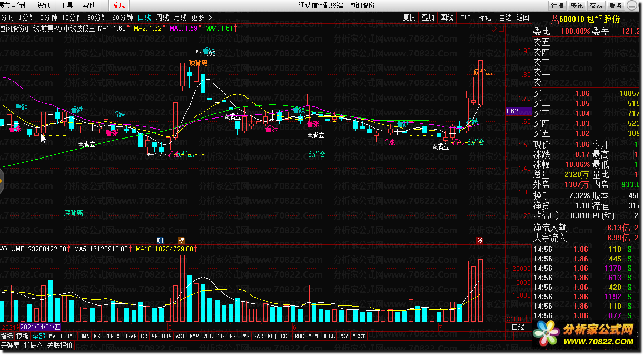
Task: Click the 复权 toolbar button
Action: [409, 17]
